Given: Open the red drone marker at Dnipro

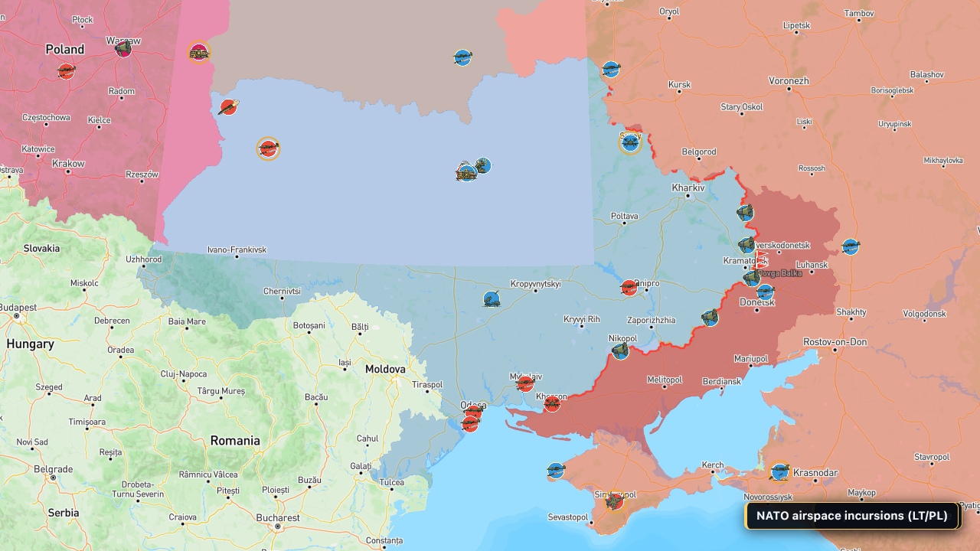Looking at the screenshot, I should [x=629, y=288].
